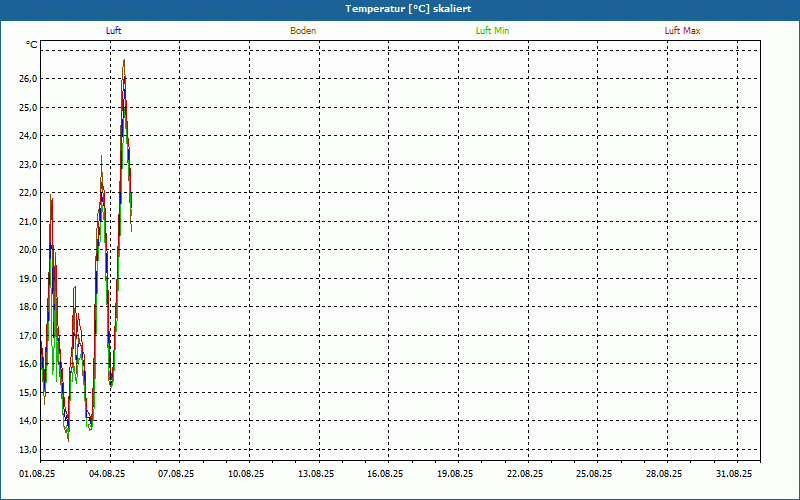
Task: Click the Boden legend label
Action: pos(303,31)
